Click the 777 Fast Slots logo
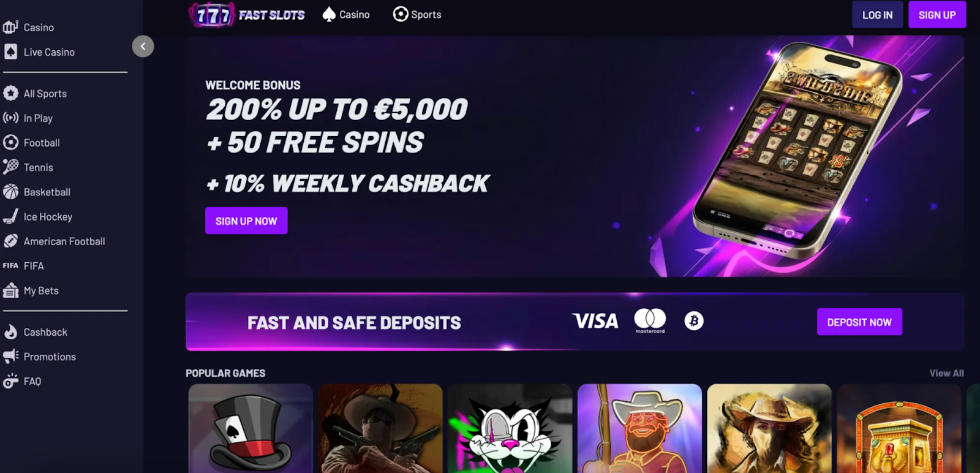Viewport: 980px width, 473px height. 247,15
